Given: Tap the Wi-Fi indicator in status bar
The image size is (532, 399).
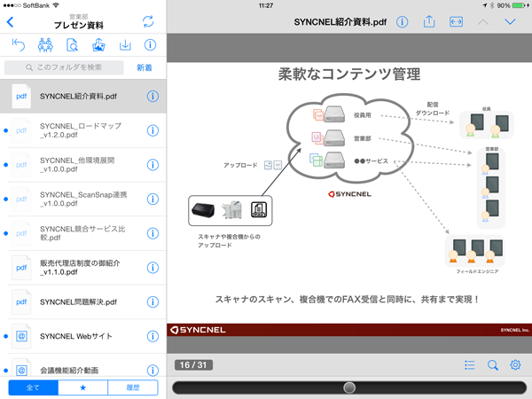Looking at the screenshot, I should click(56, 5).
